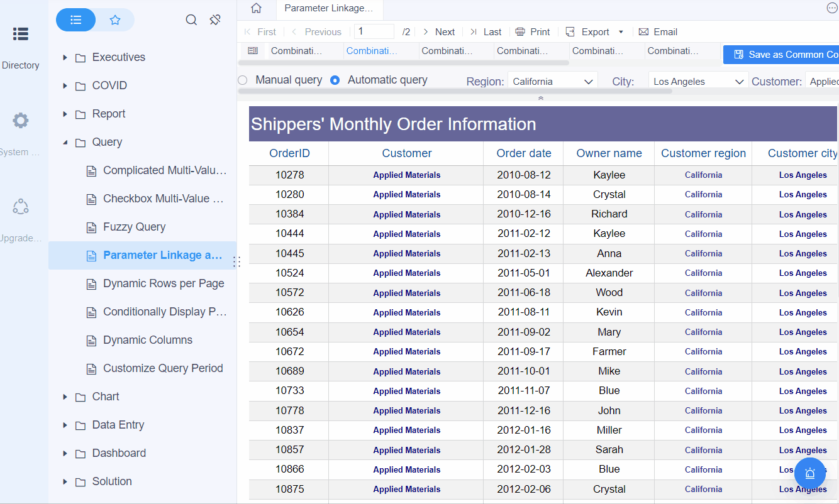Click the floating alert bell button

809,473
